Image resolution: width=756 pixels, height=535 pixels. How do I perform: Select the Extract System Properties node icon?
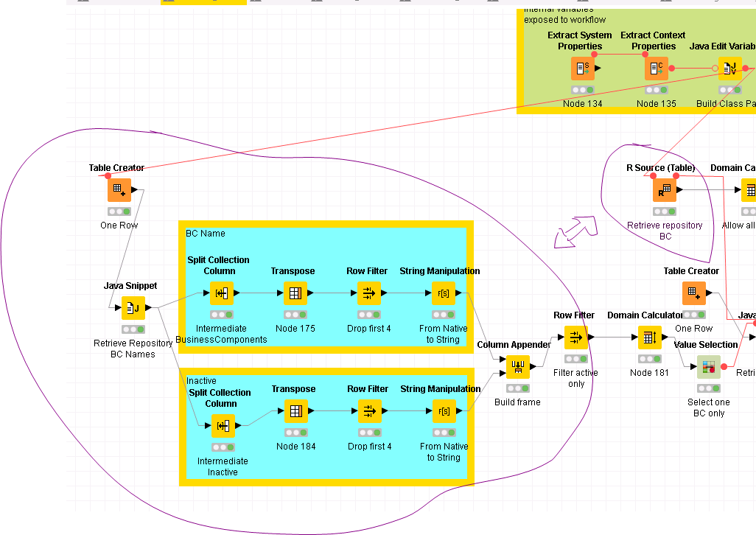[583, 69]
